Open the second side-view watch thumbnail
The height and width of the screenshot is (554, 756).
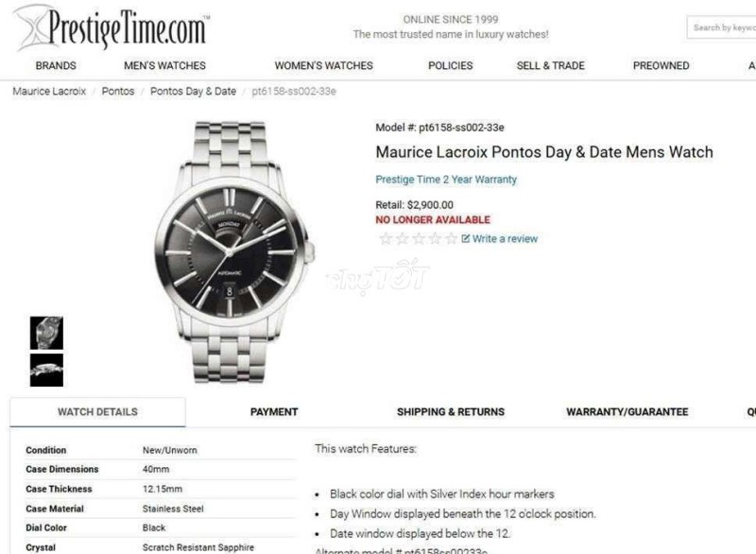pos(46,371)
